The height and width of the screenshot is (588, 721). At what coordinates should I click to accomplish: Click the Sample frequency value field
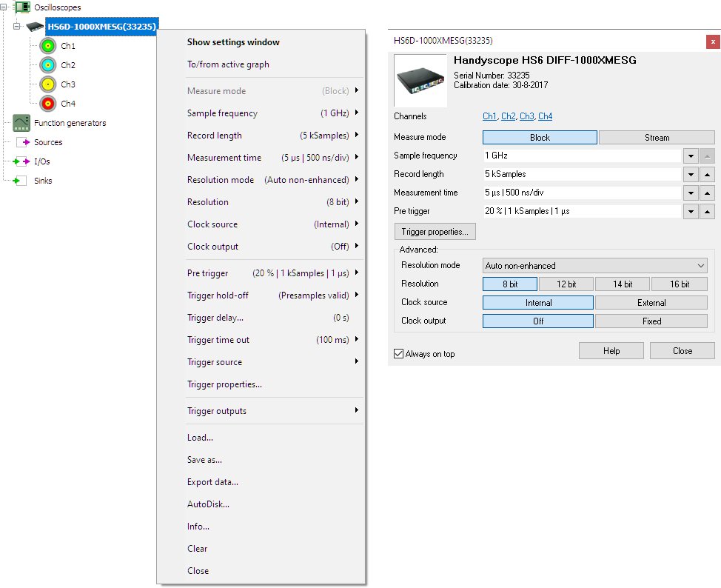(582, 156)
